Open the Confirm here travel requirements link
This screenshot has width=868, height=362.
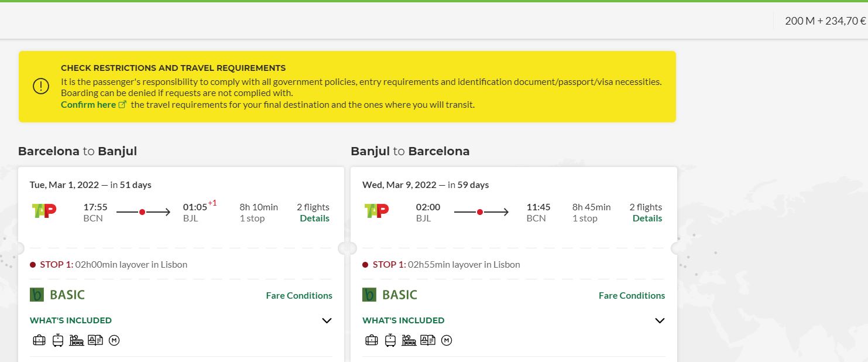[x=88, y=105]
